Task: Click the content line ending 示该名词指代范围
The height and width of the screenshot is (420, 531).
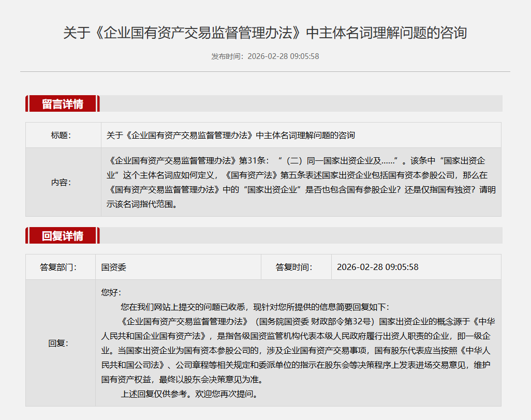Action: pyautogui.click(x=142, y=204)
